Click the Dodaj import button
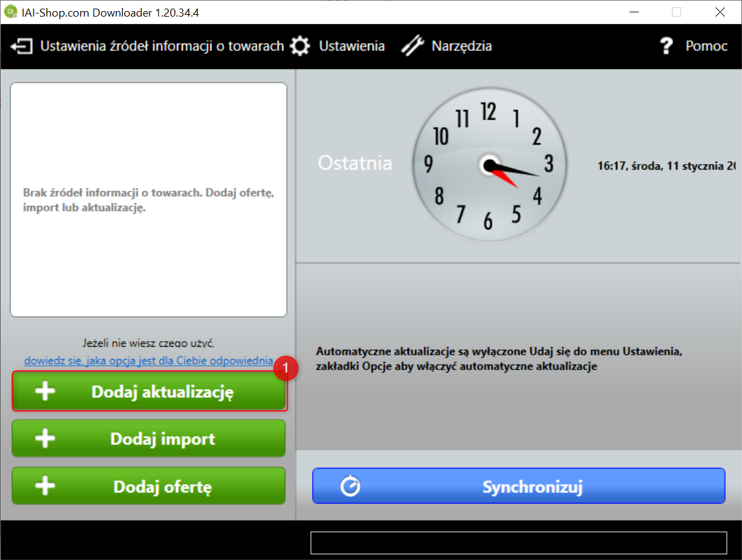Image resolution: width=742 pixels, height=560 pixels. 149,438
